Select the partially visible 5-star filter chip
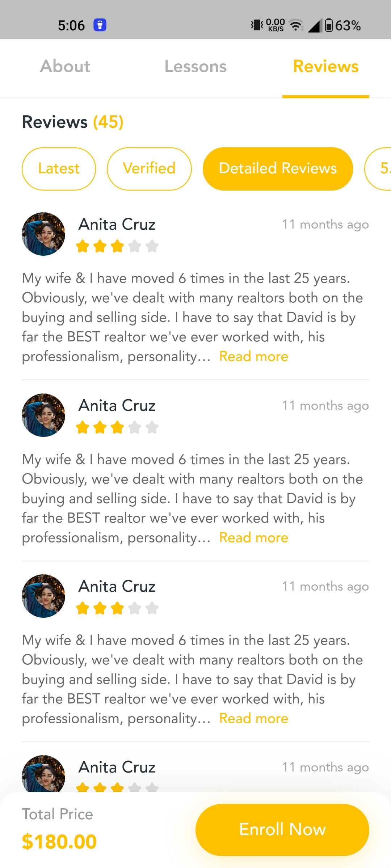Screen dimensions: 391x868 point(380,169)
